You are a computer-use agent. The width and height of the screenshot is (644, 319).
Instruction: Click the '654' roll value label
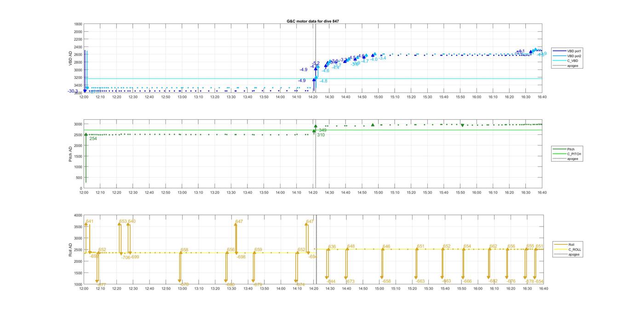pos(467,246)
